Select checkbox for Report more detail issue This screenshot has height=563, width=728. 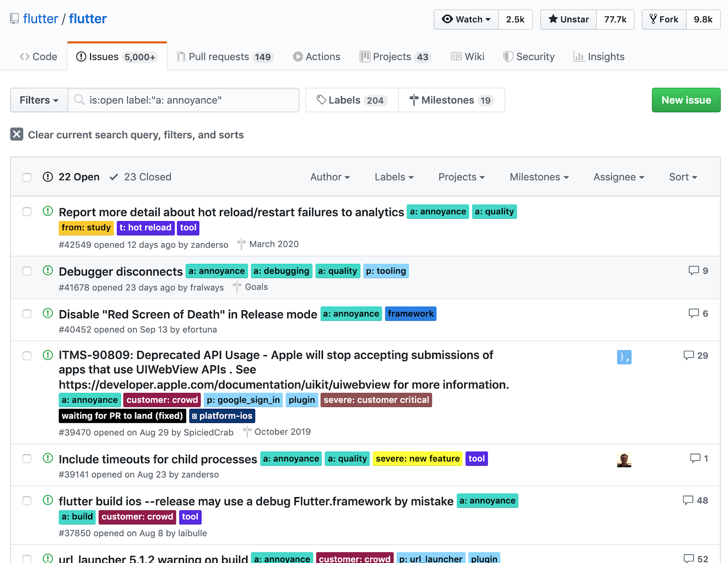(27, 211)
